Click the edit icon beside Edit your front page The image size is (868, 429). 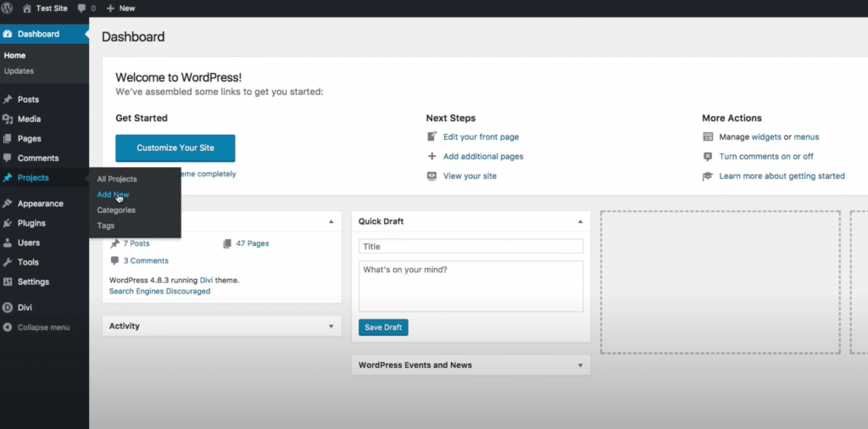431,136
